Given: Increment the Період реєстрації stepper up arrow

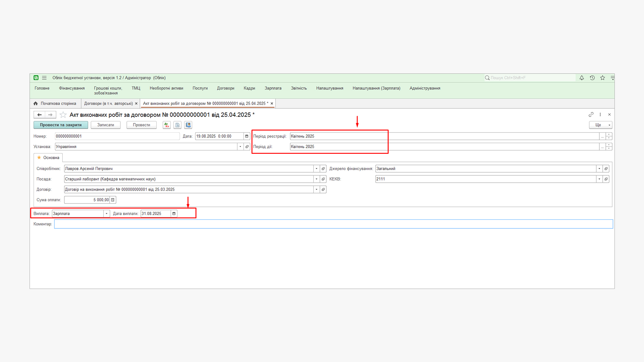Looking at the screenshot, I should pyautogui.click(x=609, y=135).
